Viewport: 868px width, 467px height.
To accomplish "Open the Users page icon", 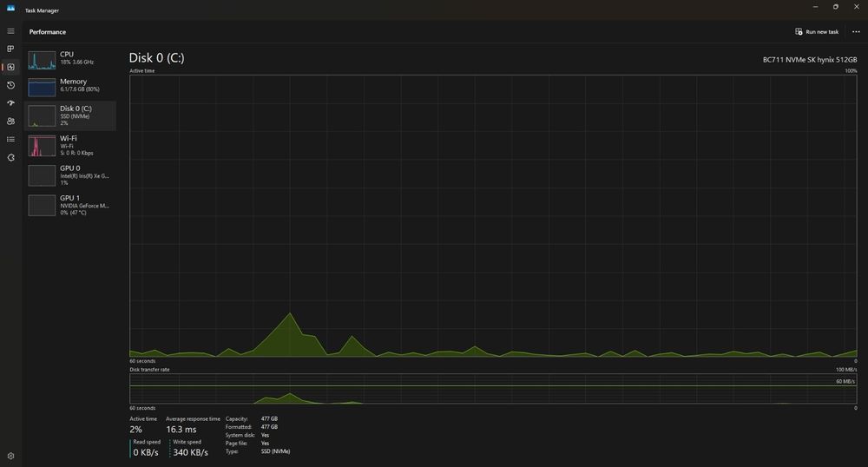I will (10, 122).
